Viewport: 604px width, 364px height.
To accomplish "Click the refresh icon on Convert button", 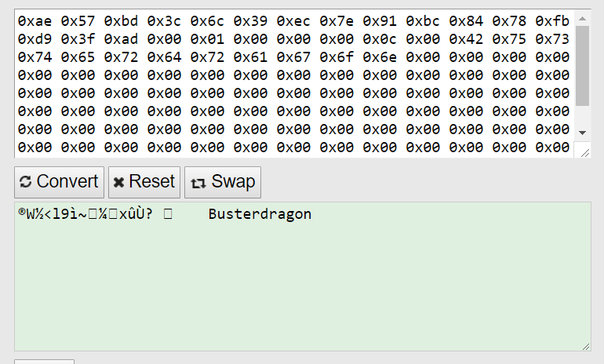I will [x=25, y=182].
